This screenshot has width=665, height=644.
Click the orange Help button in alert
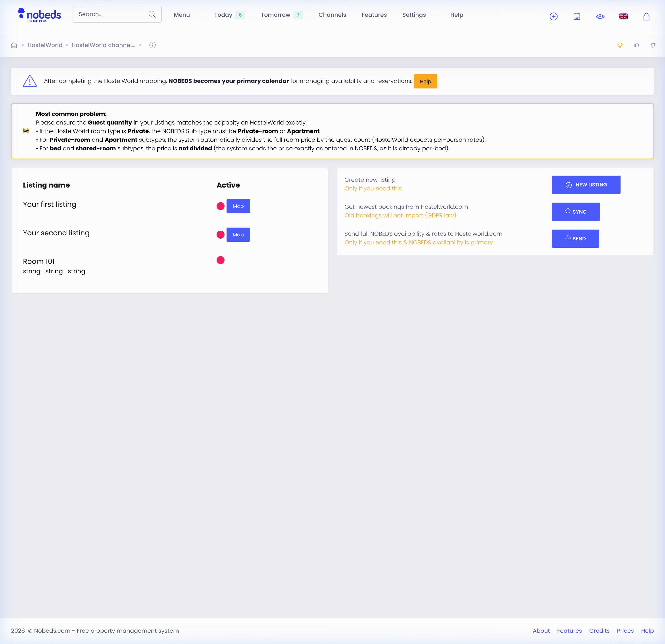(x=425, y=81)
